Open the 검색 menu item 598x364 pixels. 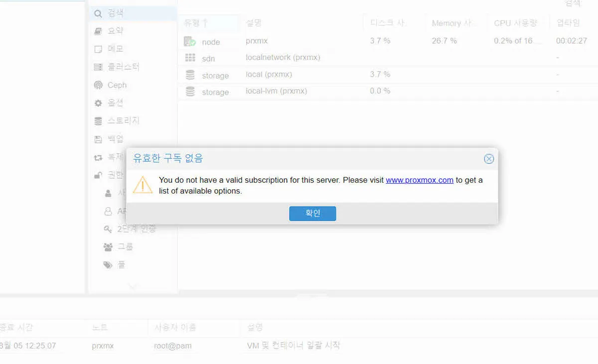[x=133, y=13]
